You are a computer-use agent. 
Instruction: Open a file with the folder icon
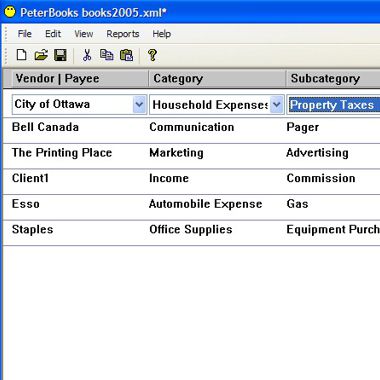click(x=41, y=55)
